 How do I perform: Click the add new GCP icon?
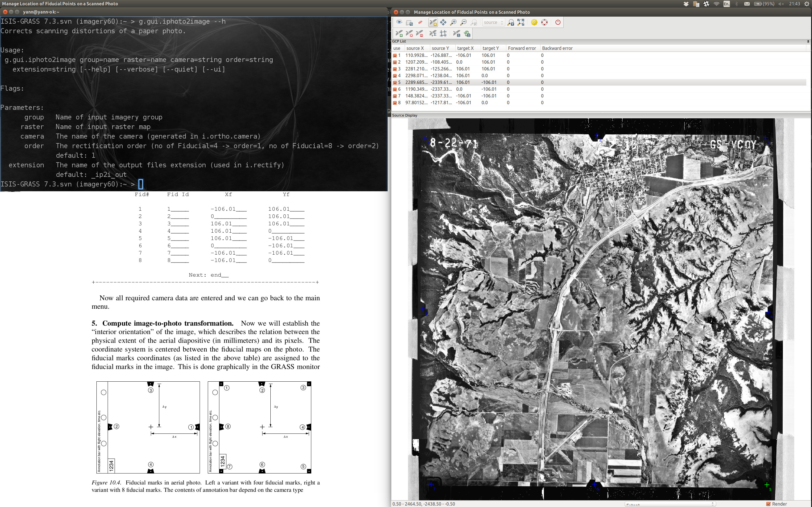click(x=399, y=33)
